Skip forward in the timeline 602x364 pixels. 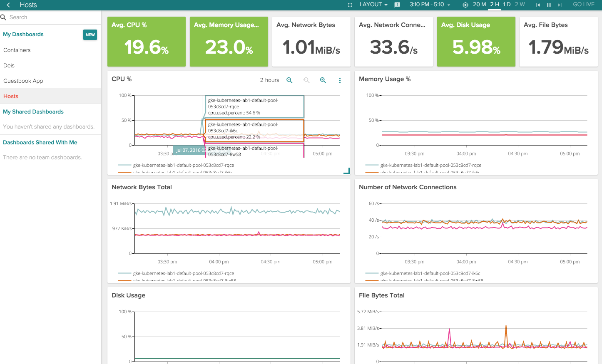click(559, 5)
